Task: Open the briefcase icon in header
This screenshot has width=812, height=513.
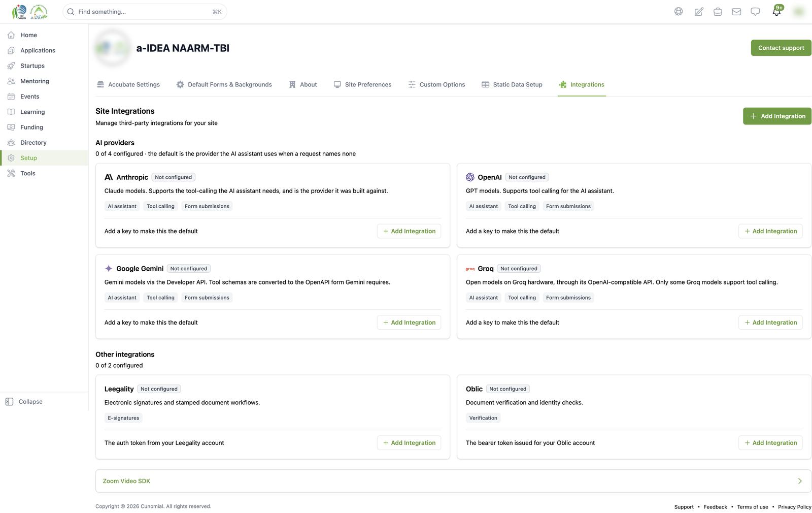Action: coord(718,12)
